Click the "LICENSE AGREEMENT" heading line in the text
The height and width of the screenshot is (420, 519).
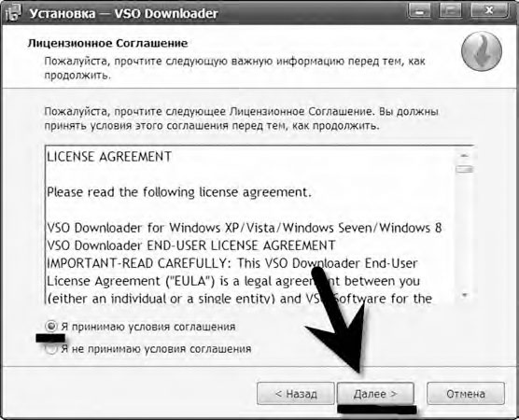point(109,157)
